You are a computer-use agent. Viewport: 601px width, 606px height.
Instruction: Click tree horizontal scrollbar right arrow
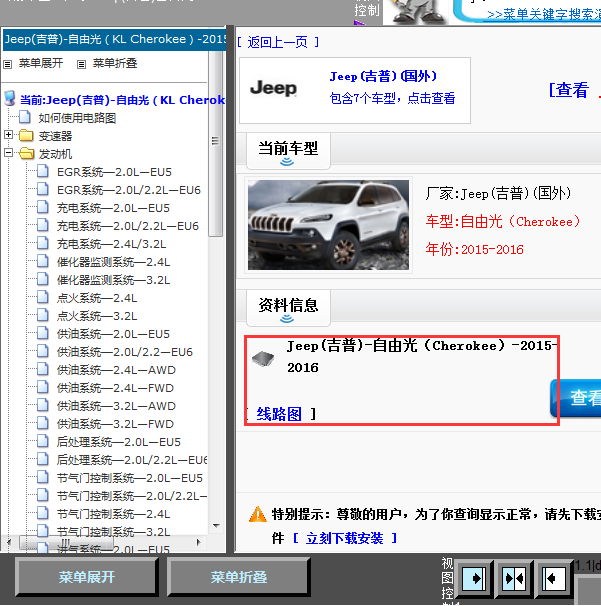(199, 542)
